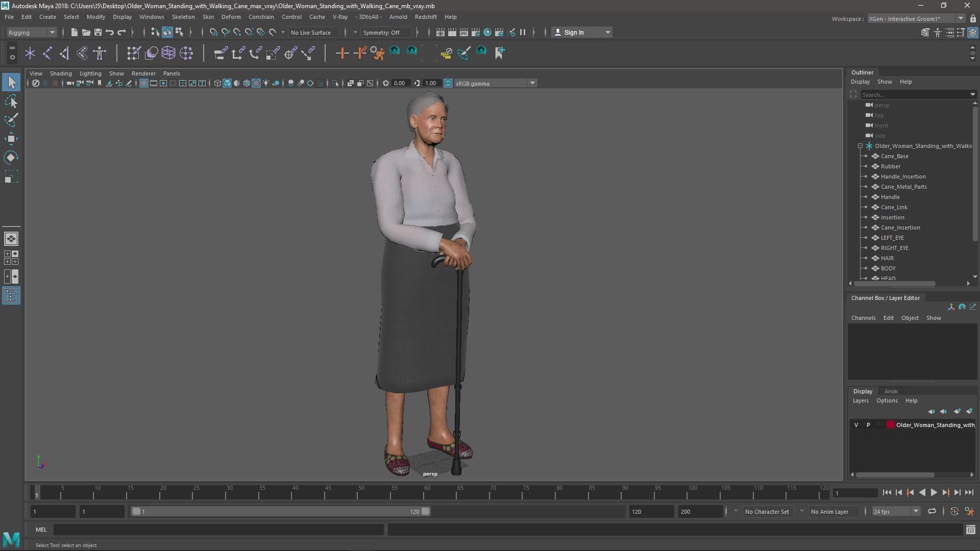This screenshot has height=551, width=980.
Task: Open the viewport Shading menu
Action: 61,73
